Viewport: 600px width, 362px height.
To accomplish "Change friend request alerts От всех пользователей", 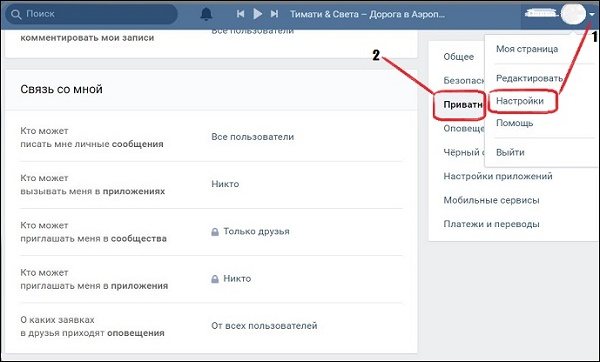I will point(264,326).
